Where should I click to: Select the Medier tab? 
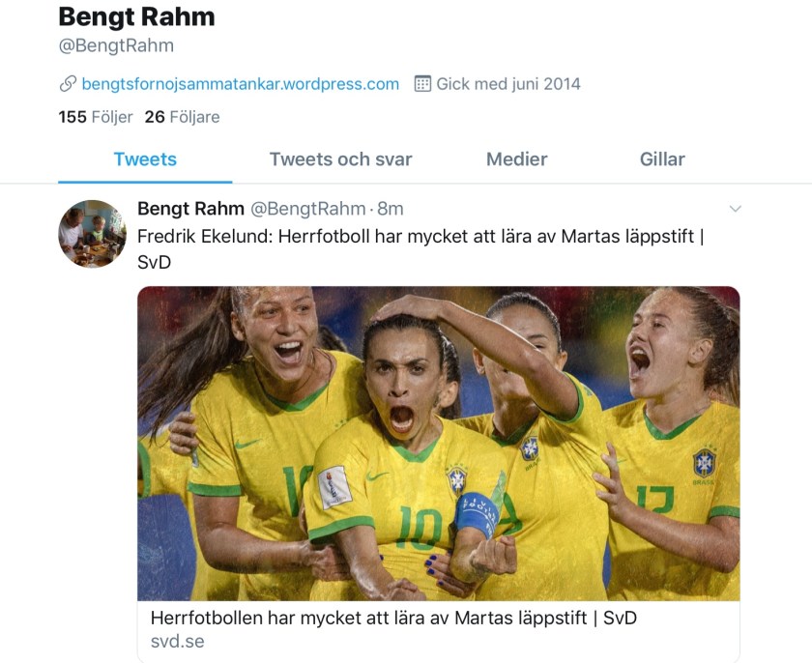click(x=516, y=159)
